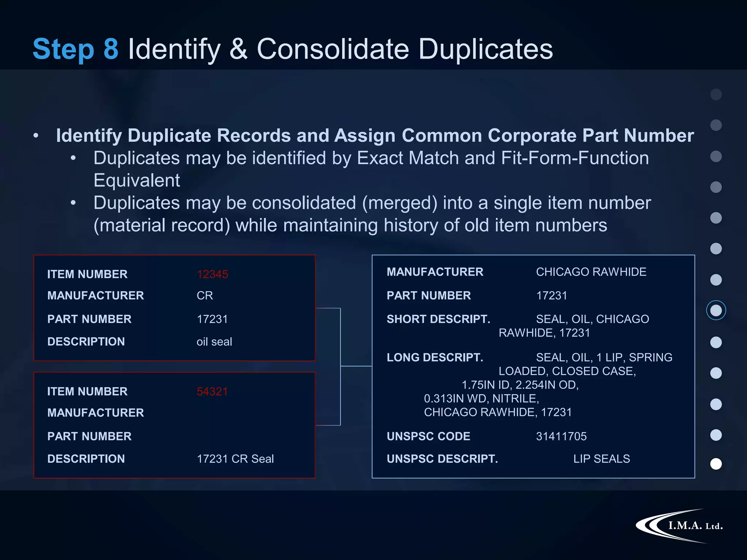
Task: Click the second dot in the navigation column
Action: (x=716, y=125)
